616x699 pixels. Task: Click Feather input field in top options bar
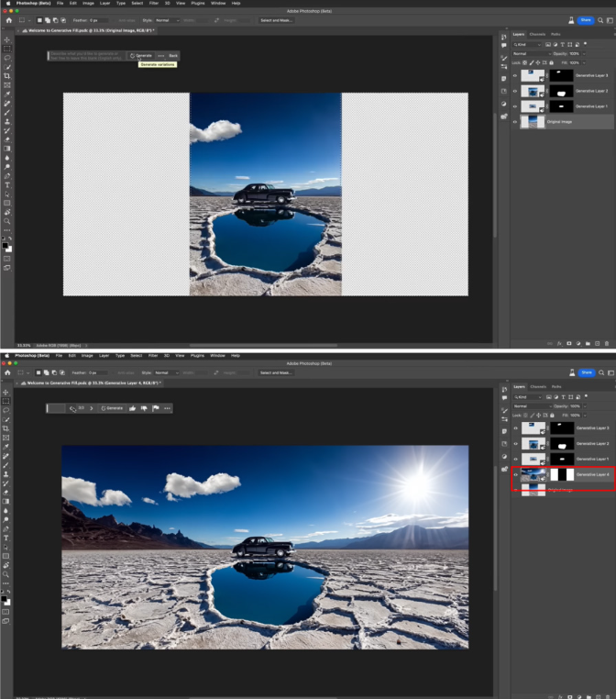click(x=99, y=20)
